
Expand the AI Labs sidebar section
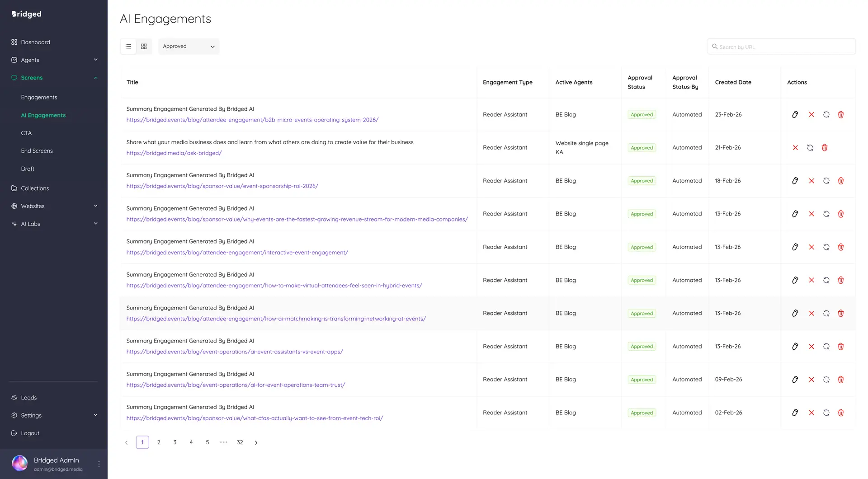(x=95, y=223)
